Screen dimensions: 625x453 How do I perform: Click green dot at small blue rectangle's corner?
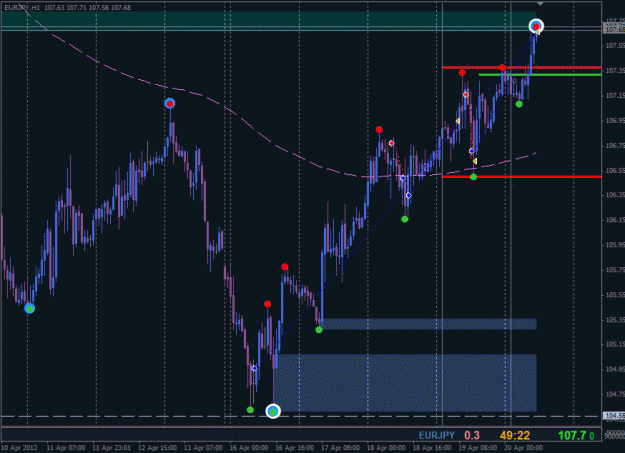(x=319, y=330)
